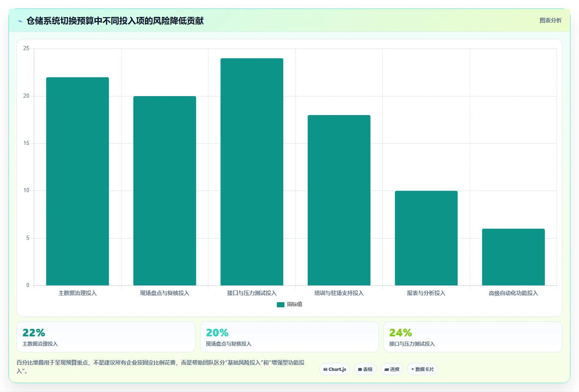Click the 培训与驻场支持投入 bar

339,200
